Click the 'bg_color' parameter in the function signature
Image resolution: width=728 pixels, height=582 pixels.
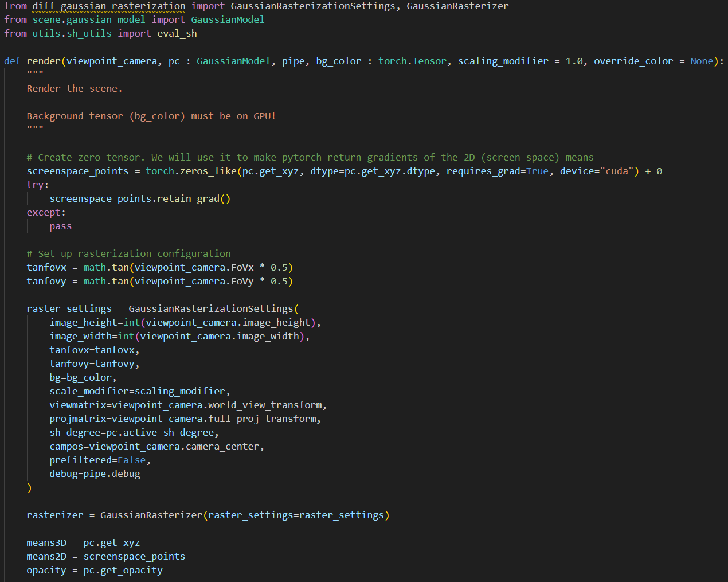click(x=339, y=61)
